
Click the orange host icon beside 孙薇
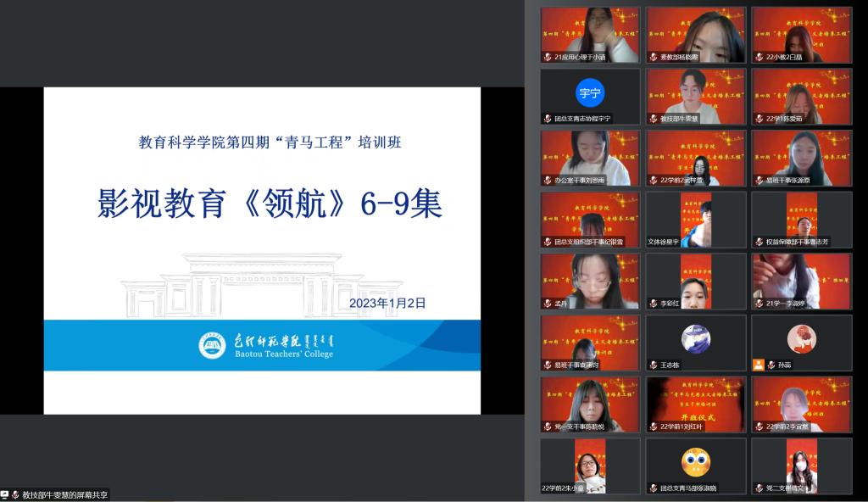(759, 365)
